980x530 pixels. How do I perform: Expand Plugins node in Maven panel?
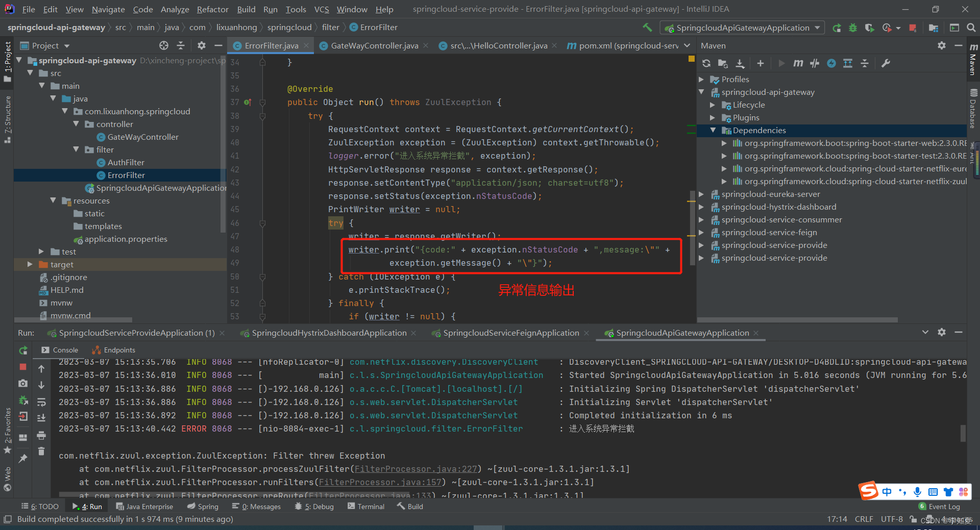(713, 118)
